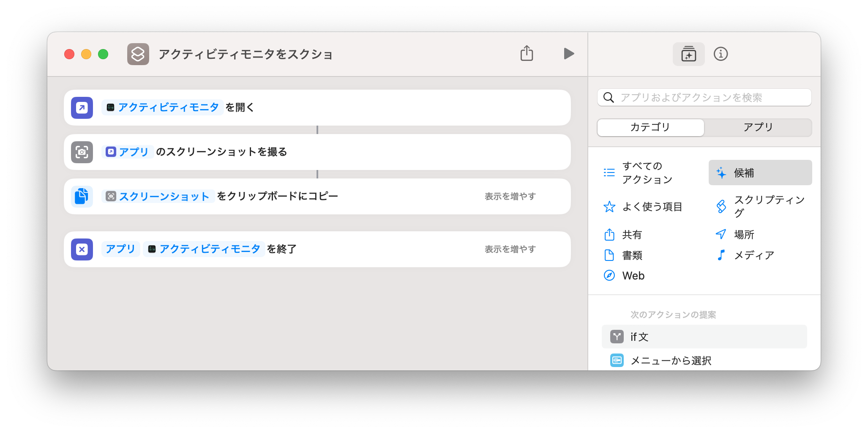Switch to カテゴリ tab
The height and width of the screenshot is (433, 868).
point(650,127)
